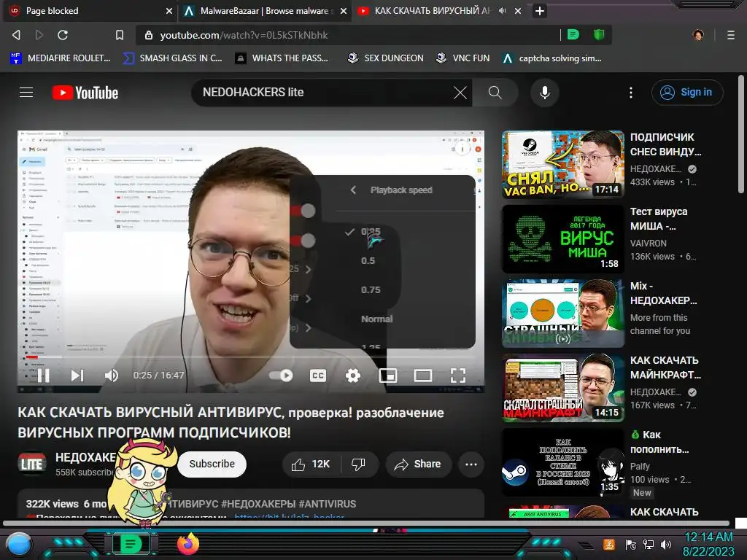Dislike the video
Viewport: 747px width, 560px height.
(x=359, y=464)
